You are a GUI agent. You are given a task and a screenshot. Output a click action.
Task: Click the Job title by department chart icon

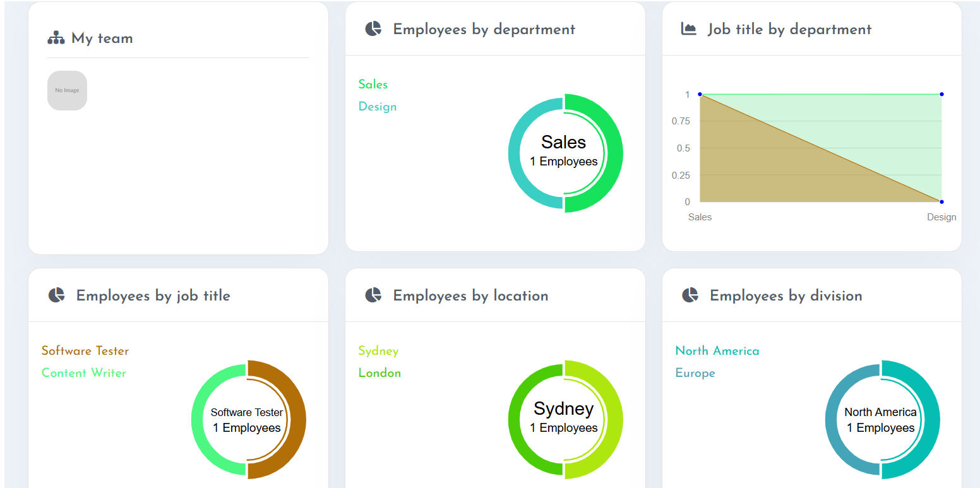pyautogui.click(x=688, y=29)
